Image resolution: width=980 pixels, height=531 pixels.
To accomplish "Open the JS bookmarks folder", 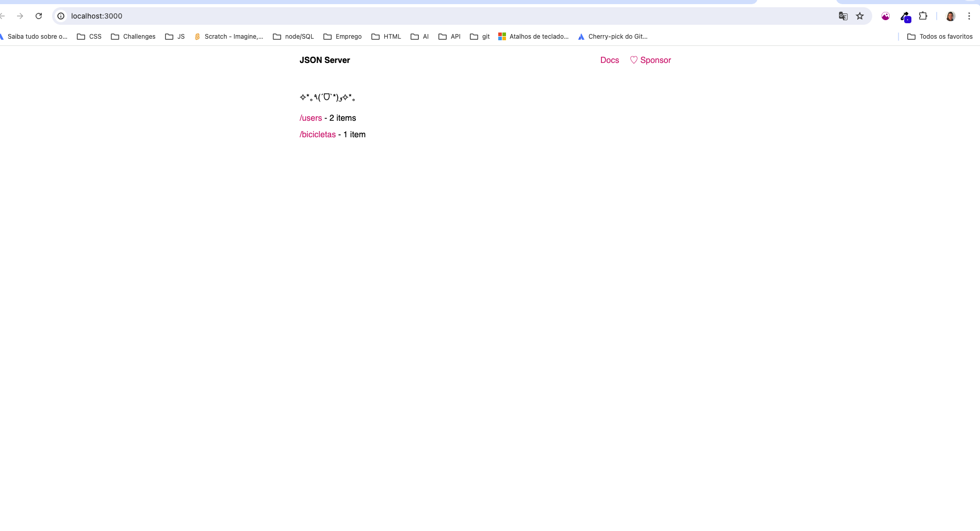I will [x=175, y=37].
